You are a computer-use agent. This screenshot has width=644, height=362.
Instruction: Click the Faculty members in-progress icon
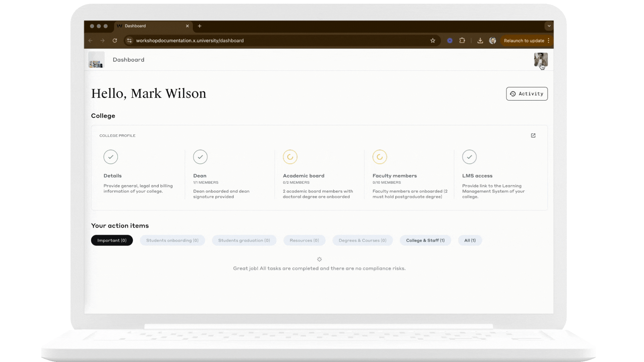pyautogui.click(x=380, y=157)
